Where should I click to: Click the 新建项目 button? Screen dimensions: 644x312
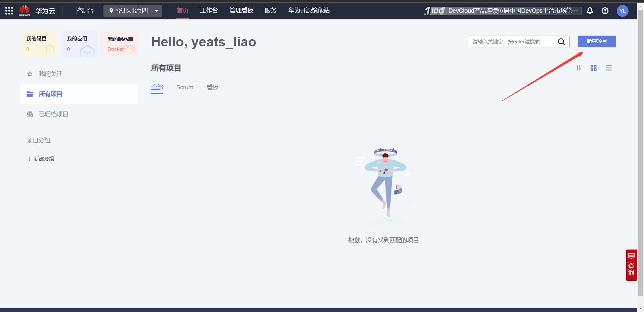pos(597,41)
